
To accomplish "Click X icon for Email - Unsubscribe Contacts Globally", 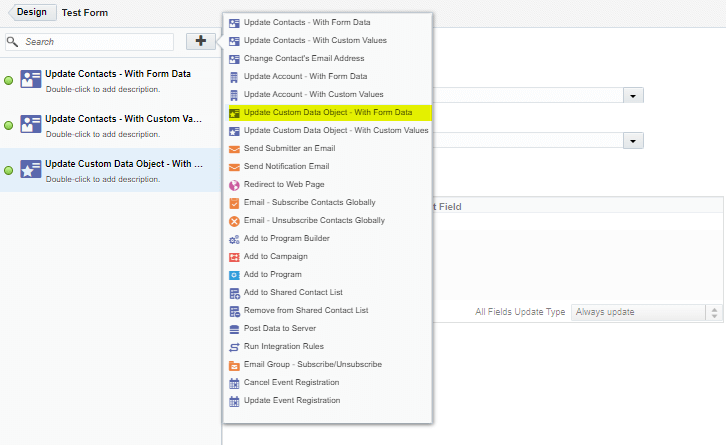I will point(234,221).
